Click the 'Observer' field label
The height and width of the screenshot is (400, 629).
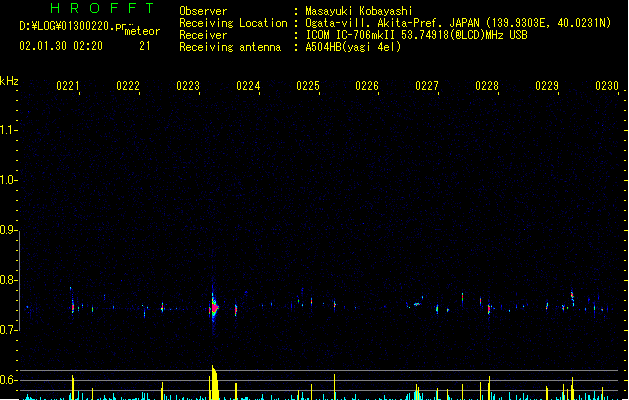pyautogui.click(x=203, y=11)
